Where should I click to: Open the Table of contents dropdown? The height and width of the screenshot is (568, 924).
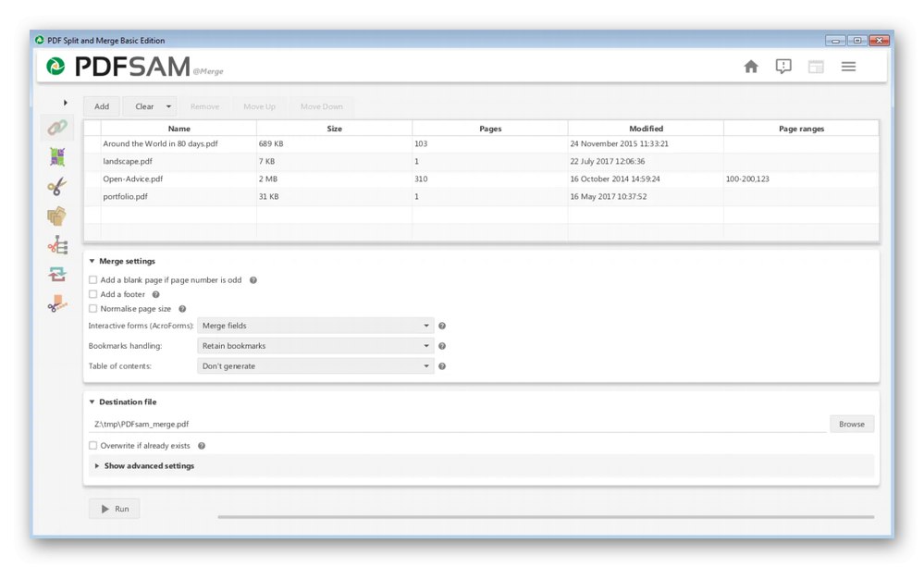pos(315,366)
